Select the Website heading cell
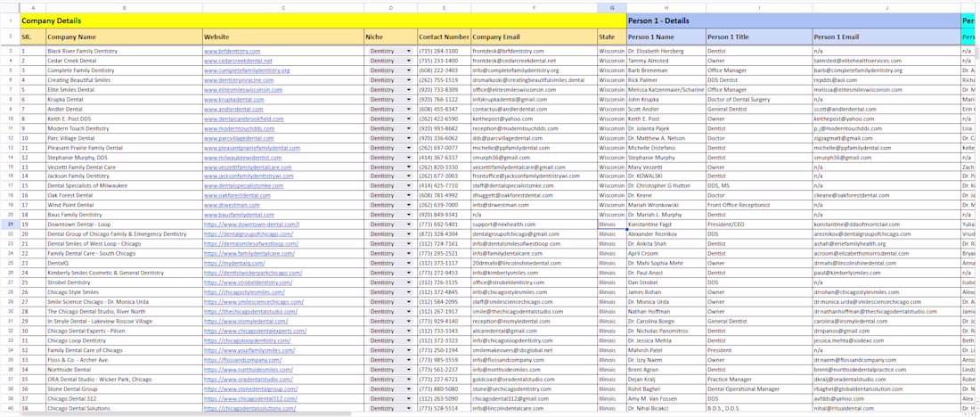 point(283,37)
